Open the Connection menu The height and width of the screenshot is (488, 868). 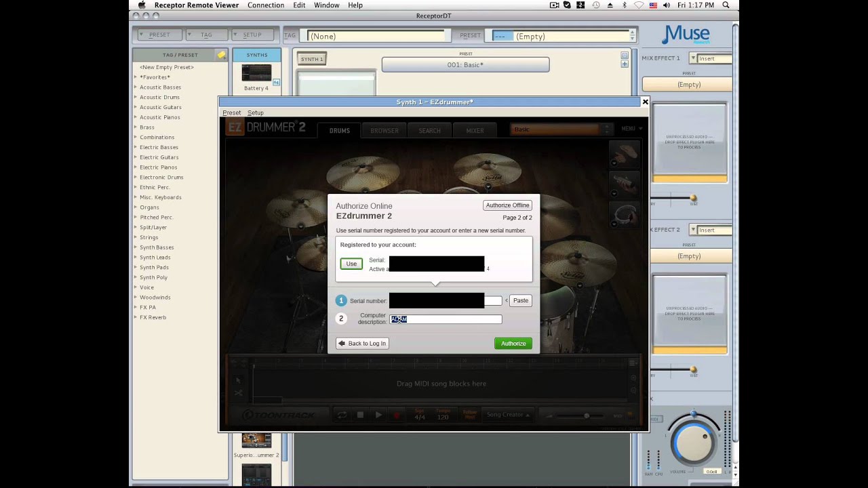pos(266,5)
